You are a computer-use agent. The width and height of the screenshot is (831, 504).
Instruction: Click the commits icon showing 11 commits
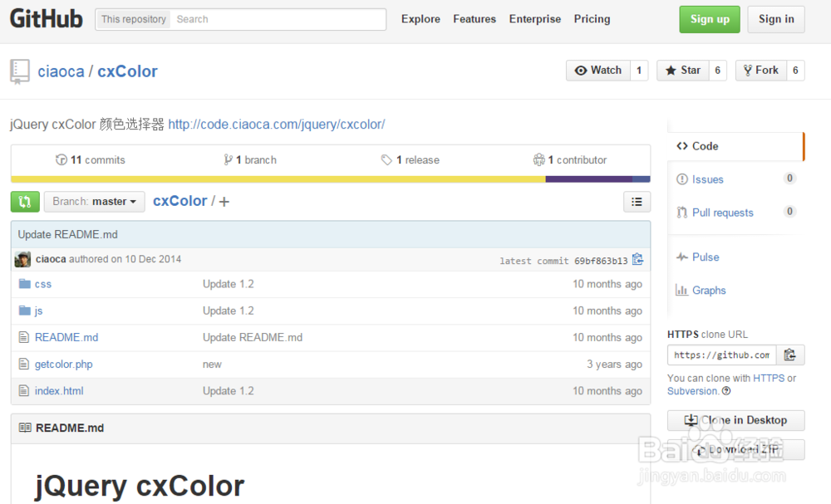(x=61, y=159)
